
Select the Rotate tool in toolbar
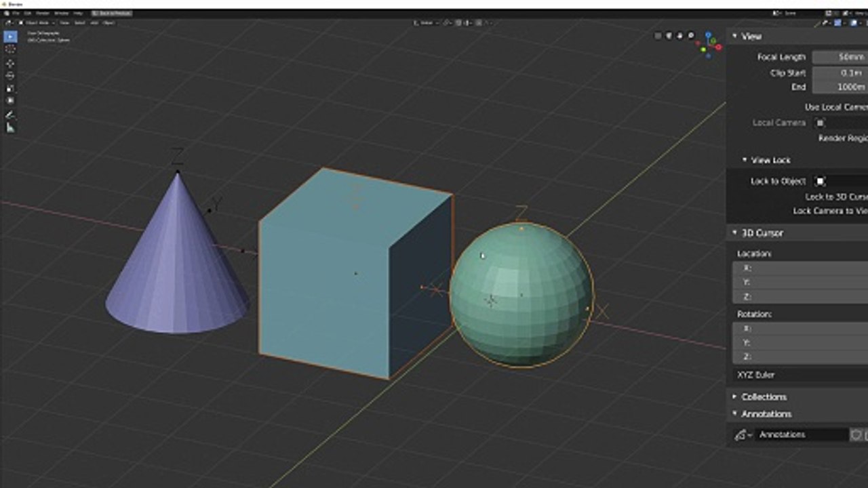pyautogui.click(x=10, y=75)
